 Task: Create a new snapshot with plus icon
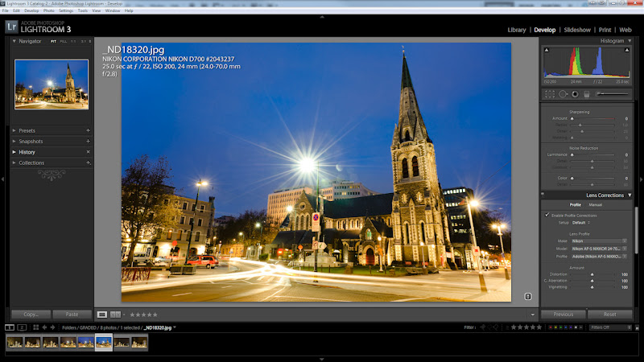(x=88, y=141)
